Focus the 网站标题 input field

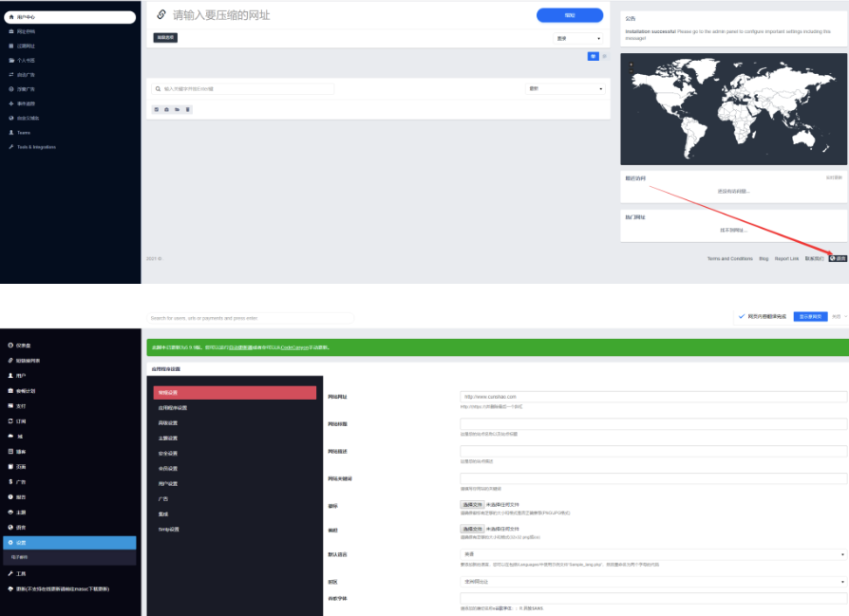click(x=653, y=424)
